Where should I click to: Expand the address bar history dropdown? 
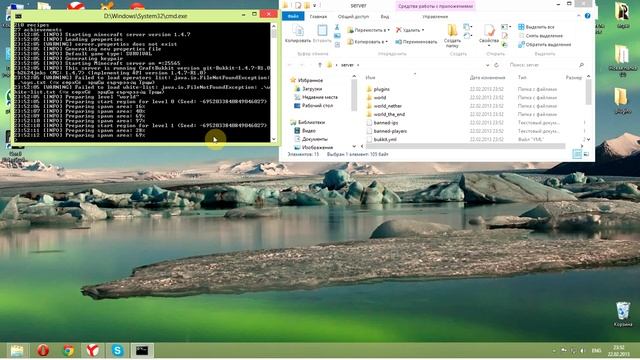coord(487,65)
